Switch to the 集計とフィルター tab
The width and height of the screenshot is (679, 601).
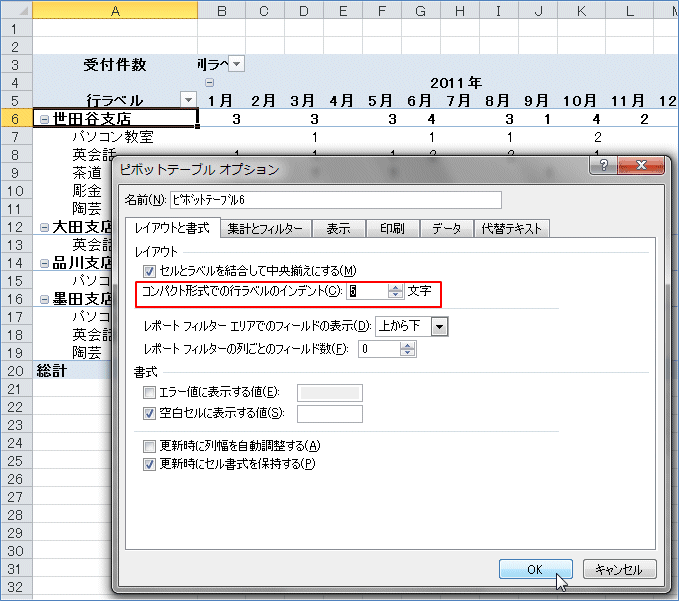265,229
